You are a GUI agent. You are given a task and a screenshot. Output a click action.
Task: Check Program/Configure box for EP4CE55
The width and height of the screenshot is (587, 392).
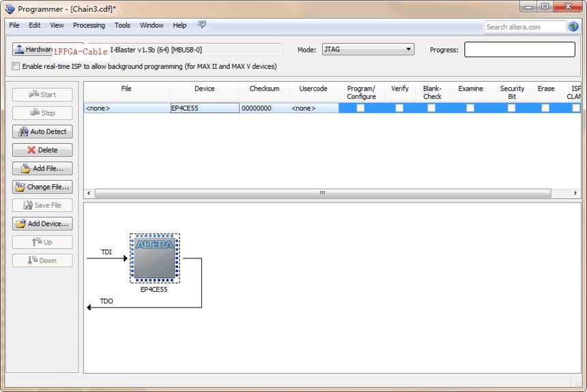coord(360,108)
